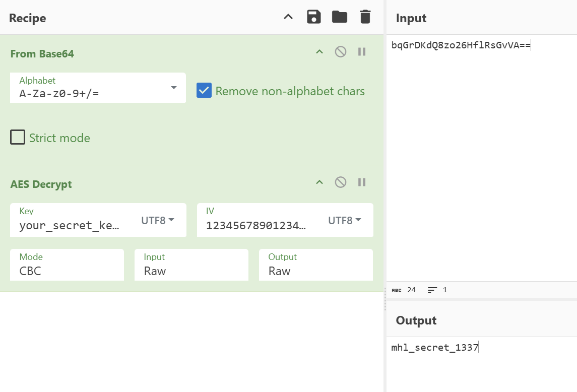Screen dimensions: 577x392
Task: Collapse the From Base64 operation
Action: [x=319, y=51]
